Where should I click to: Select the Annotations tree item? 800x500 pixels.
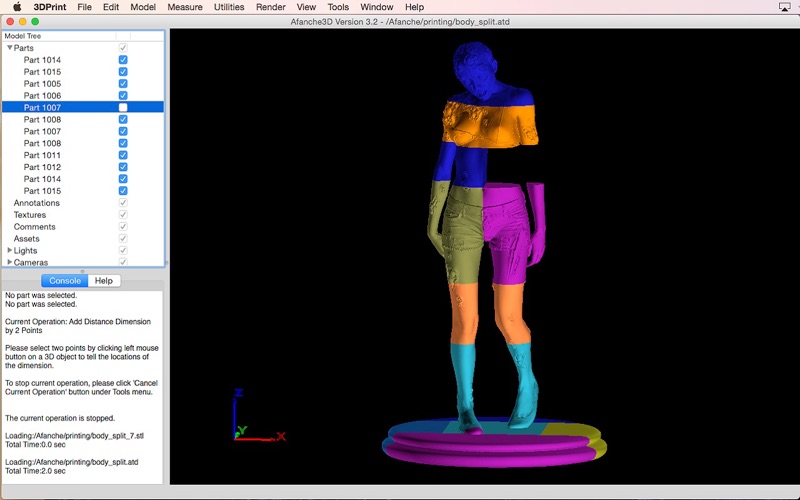37,203
